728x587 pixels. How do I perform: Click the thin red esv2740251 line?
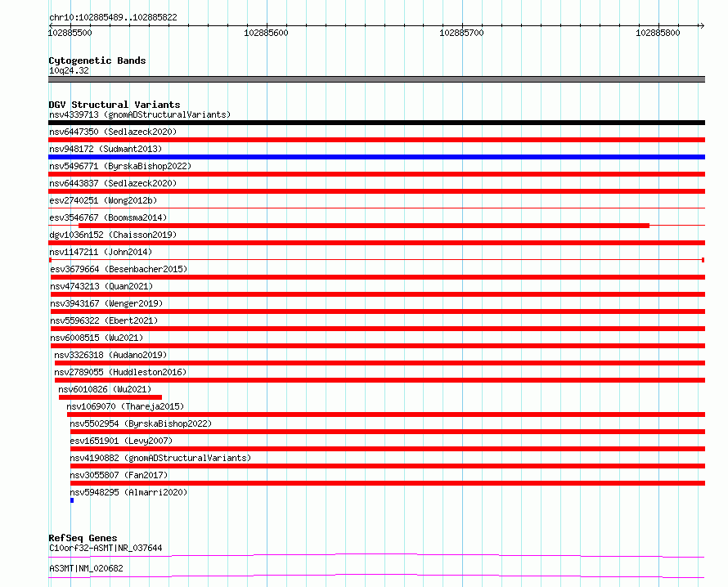(x=376, y=208)
